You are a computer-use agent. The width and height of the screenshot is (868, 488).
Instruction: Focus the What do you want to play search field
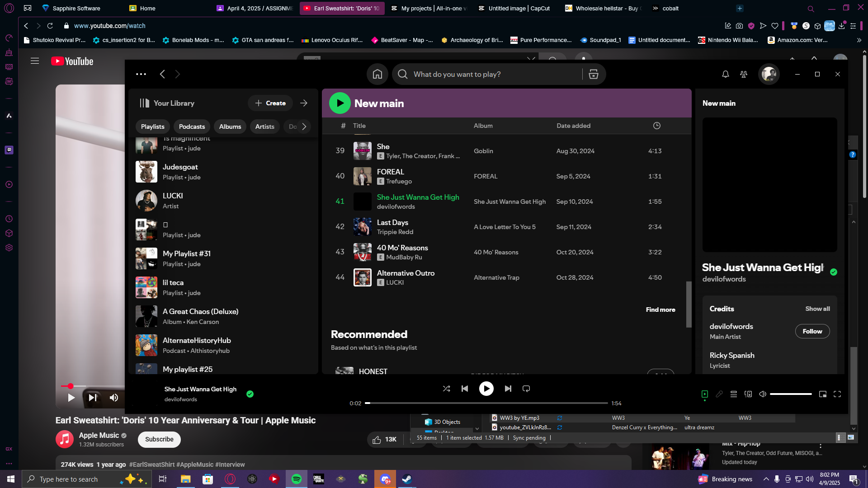[495, 74]
